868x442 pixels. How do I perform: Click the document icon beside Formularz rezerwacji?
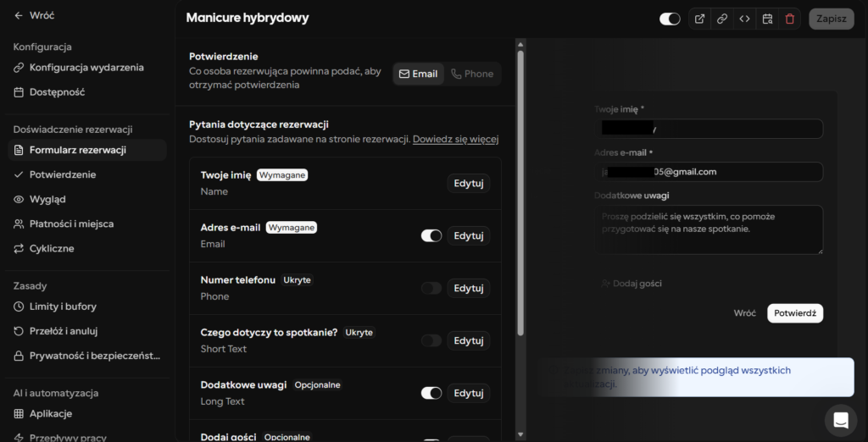click(x=19, y=150)
